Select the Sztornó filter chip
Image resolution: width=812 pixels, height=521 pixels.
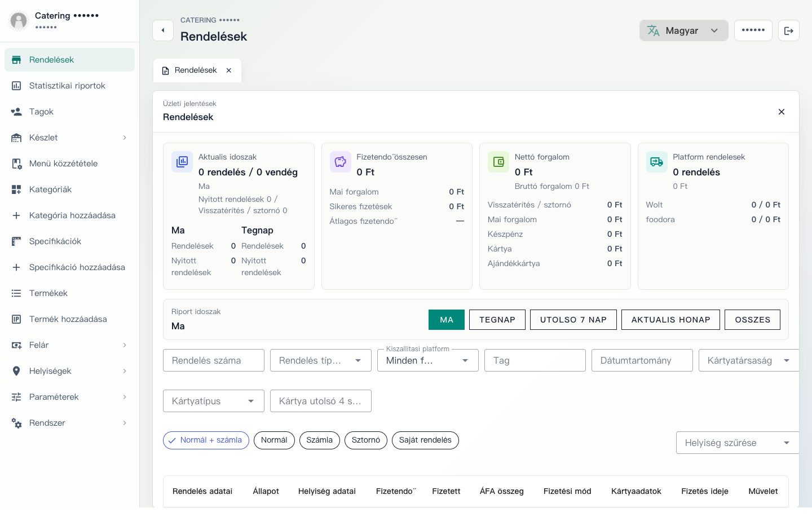366,440
